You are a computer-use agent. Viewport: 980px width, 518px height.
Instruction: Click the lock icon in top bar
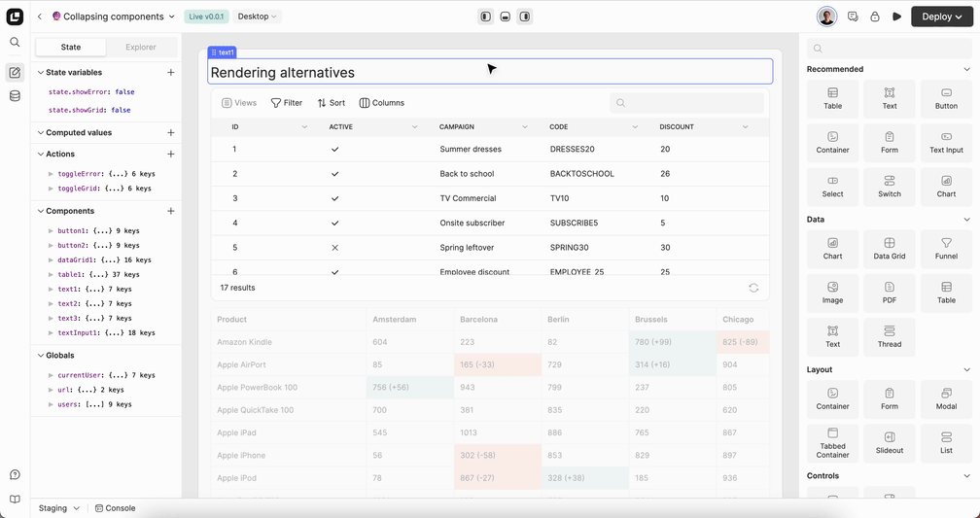click(x=875, y=17)
